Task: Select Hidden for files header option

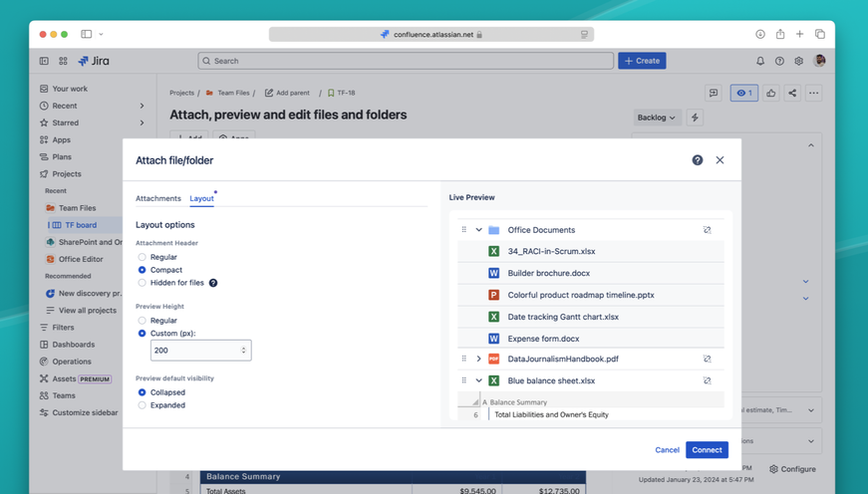Action: 142,283
